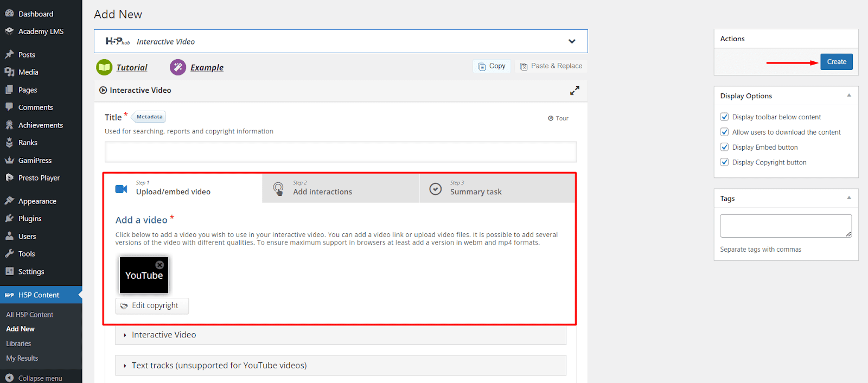This screenshot has height=383, width=868.
Task: Click the Example magic wand icon
Action: 178,67
